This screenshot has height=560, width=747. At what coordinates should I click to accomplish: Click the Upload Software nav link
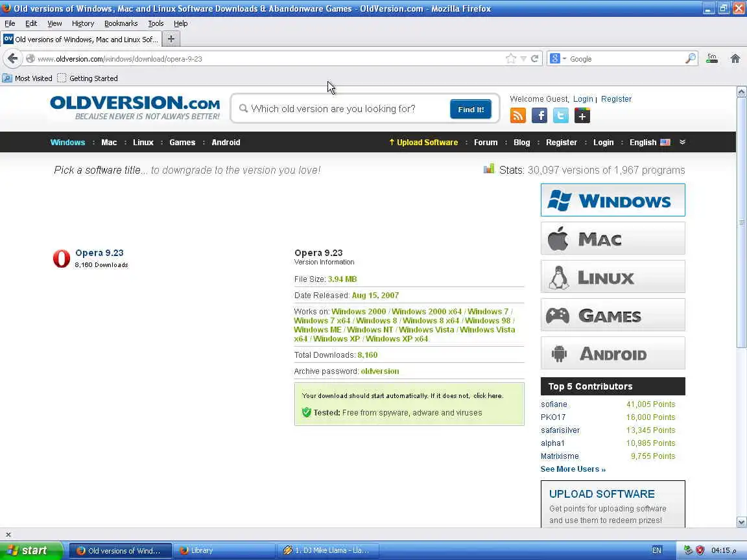(423, 142)
